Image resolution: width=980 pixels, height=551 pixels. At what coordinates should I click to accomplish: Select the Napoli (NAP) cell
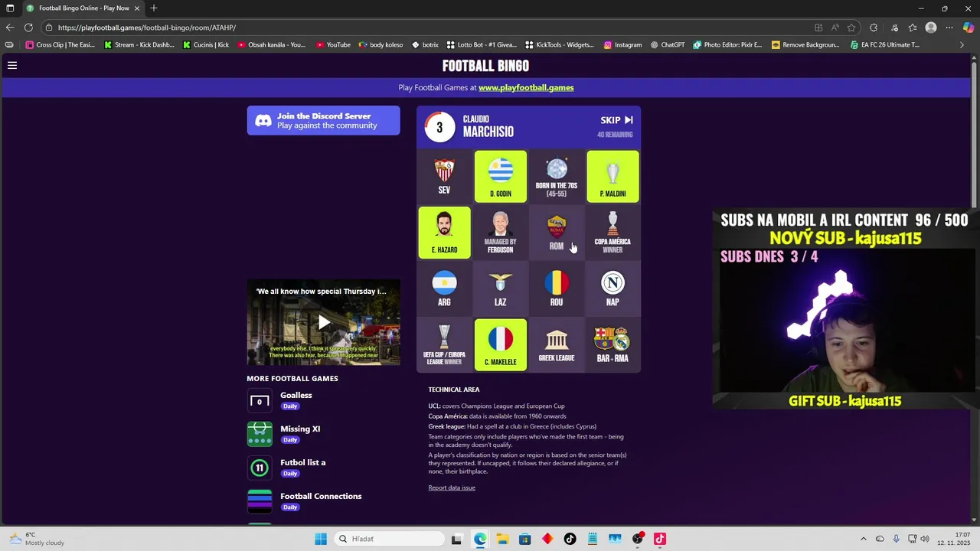612,289
